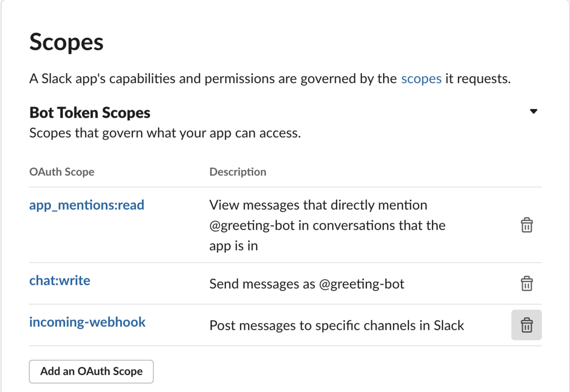
Task: Open the app_mentions:read scope link
Action: [86, 205]
